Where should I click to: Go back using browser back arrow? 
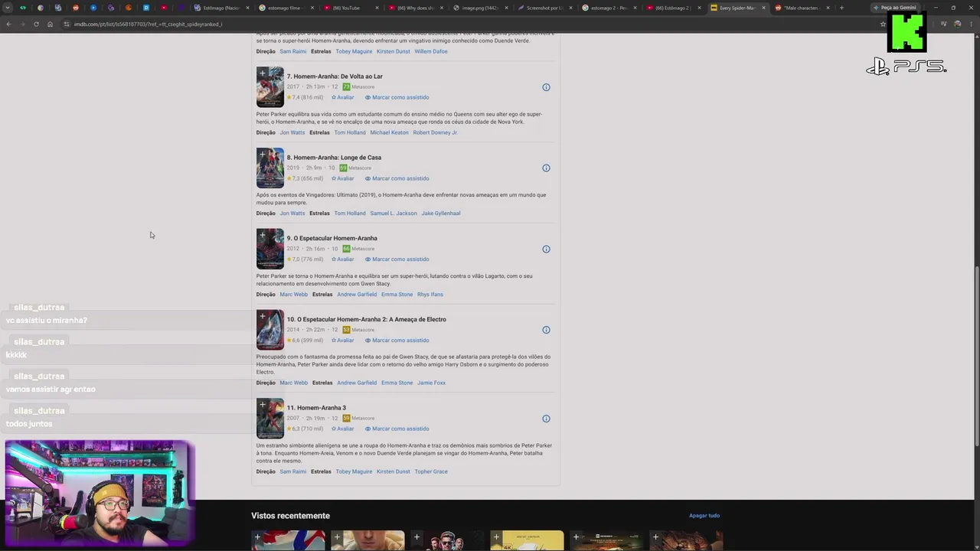click(8, 24)
